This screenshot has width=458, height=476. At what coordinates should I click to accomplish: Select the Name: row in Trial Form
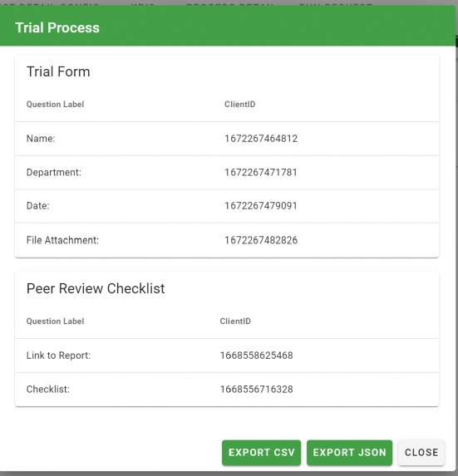coord(227,139)
